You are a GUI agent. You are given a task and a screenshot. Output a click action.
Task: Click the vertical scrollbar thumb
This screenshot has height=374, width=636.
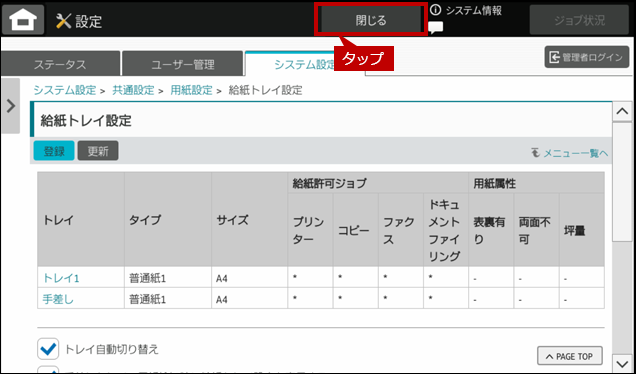[622, 183]
